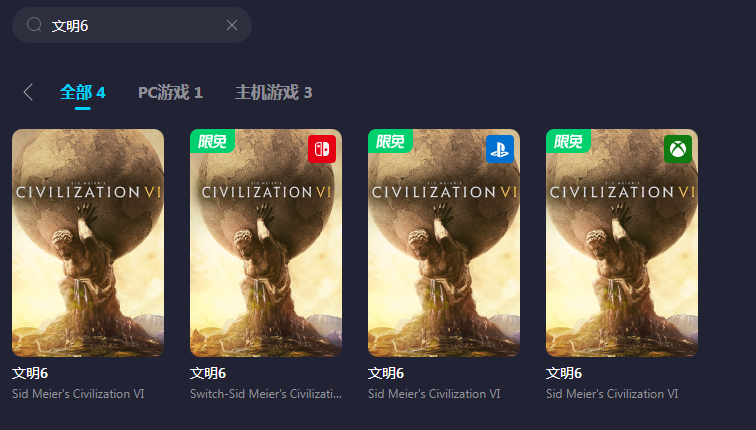Focus the 文明6 search input field
The image size is (756, 430).
132,25
